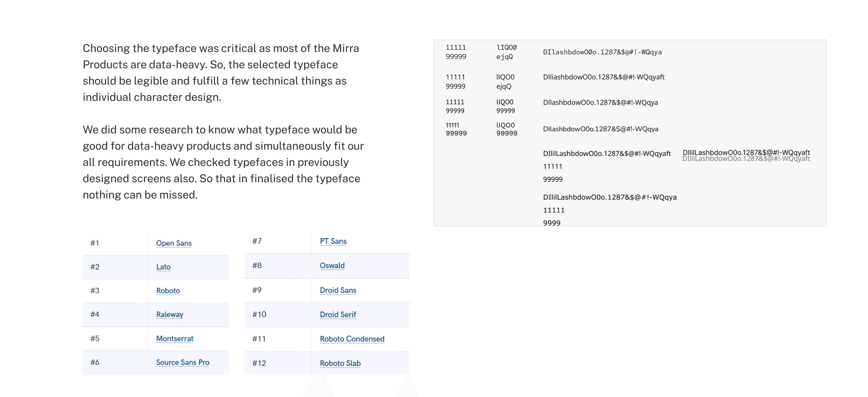Click the monospace DIlashbdow00o sample line
The image size is (868, 397).
click(x=602, y=52)
